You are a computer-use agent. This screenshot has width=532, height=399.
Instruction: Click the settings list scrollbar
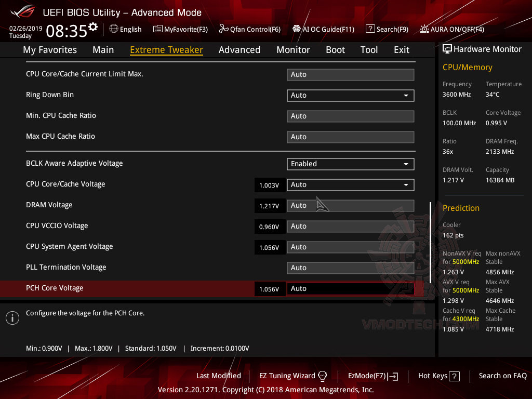coord(430,242)
